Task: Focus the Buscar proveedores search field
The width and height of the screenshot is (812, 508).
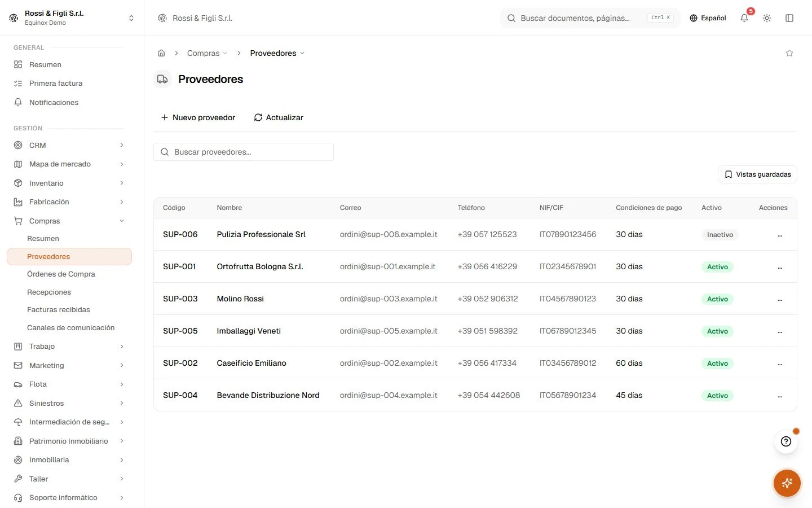Action: pyautogui.click(x=244, y=152)
